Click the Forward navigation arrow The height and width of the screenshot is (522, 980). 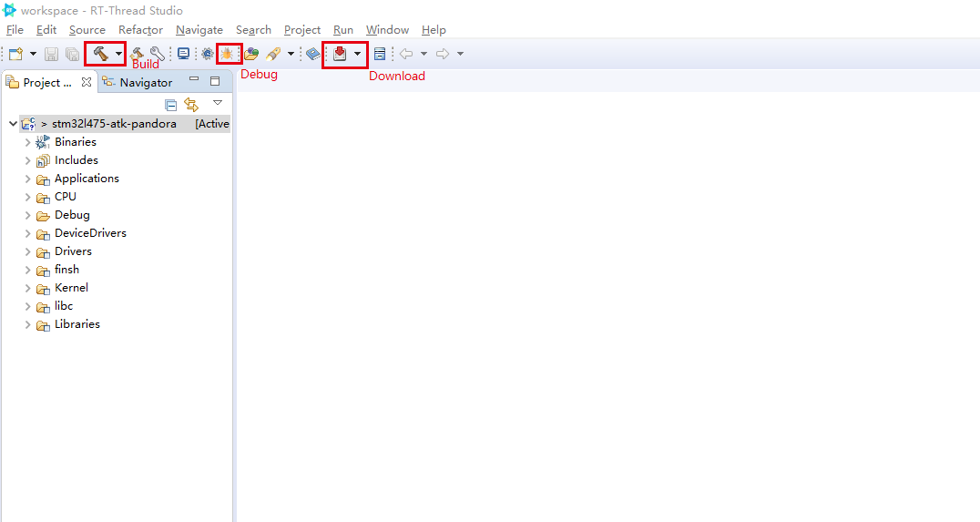[x=443, y=54]
